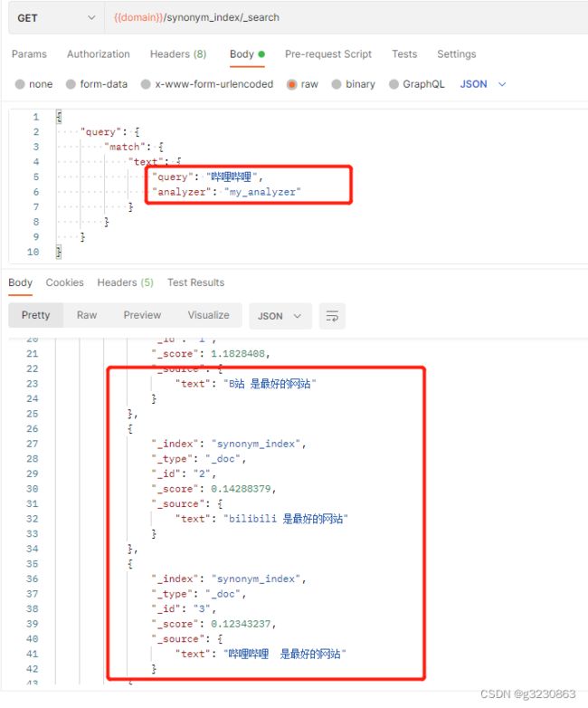Click the text value on line 41
This screenshot has width=588, height=708.
[285, 654]
